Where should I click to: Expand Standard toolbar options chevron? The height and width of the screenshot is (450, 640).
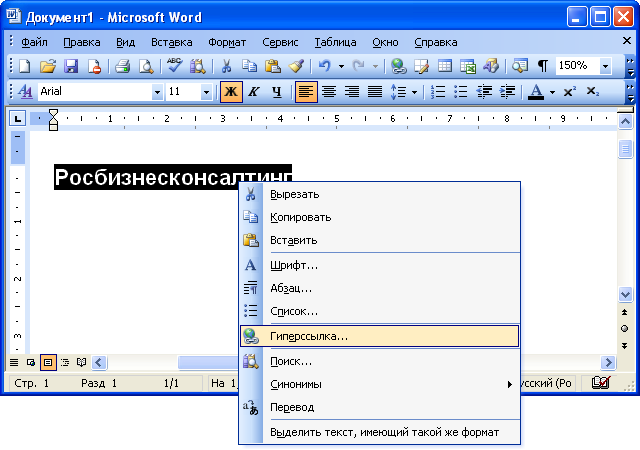pyautogui.click(x=631, y=67)
